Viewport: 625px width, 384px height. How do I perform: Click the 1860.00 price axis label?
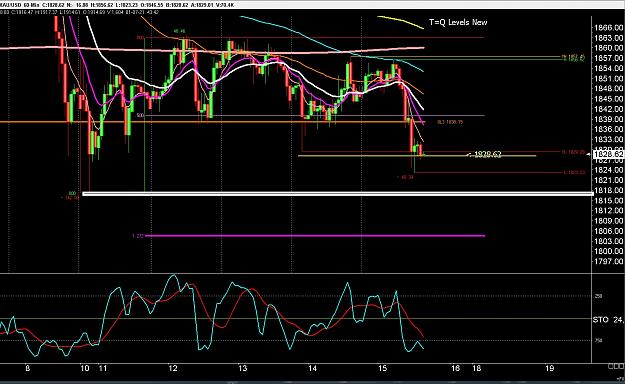point(609,48)
